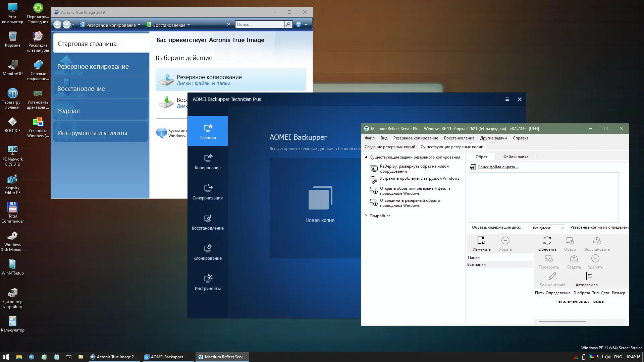Open Acronis Восстановление toolbar dropdown
The height and width of the screenshot is (362, 644).
click(x=168, y=25)
